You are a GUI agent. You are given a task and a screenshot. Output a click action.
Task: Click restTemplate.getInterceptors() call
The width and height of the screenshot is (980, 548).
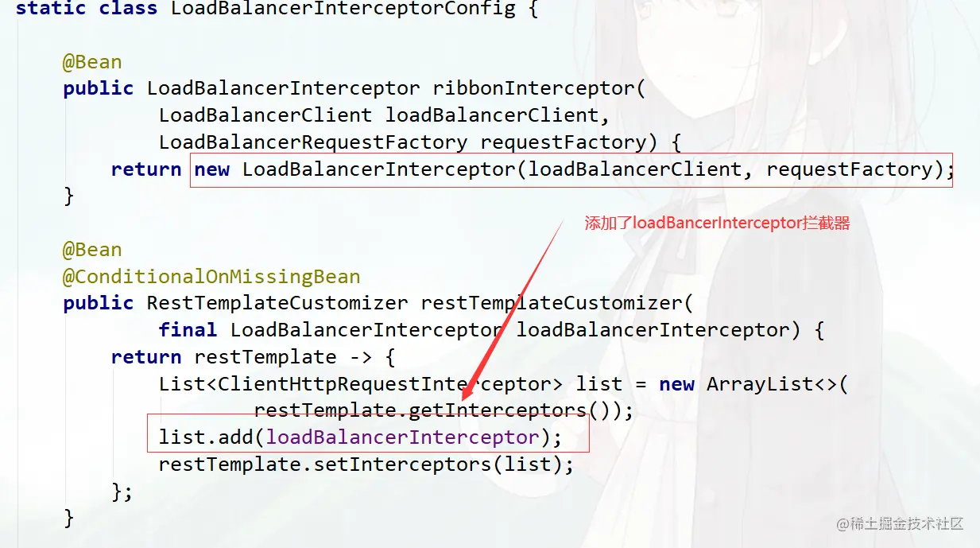coord(444,410)
